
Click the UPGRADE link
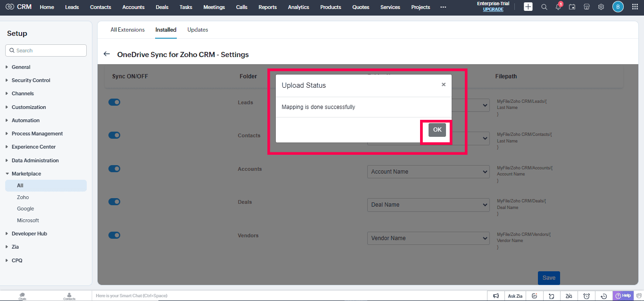(493, 9)
